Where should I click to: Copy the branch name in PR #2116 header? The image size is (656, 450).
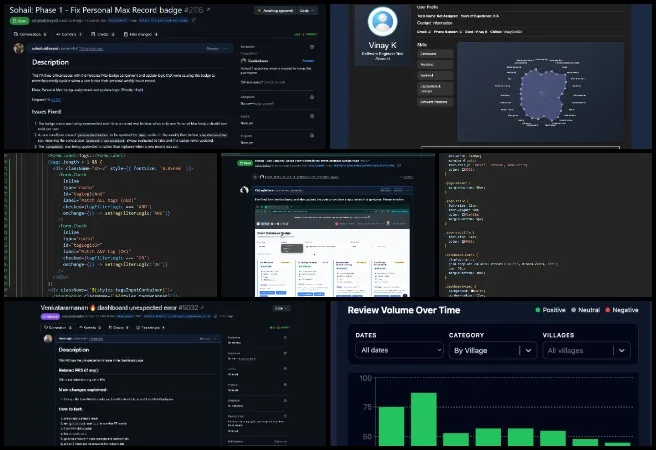coord(194,20)
